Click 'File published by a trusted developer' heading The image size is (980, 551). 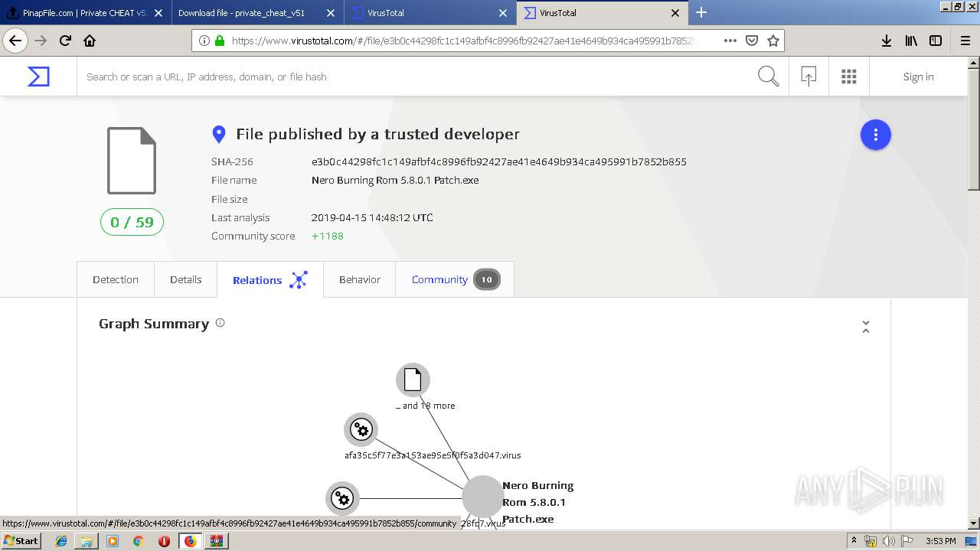click(x=378, y=134)
